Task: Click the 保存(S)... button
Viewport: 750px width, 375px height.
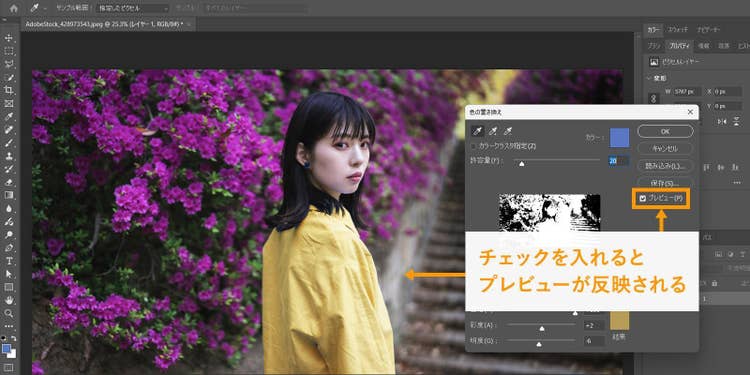Action: pyautogui.click(x=665, y=183)
